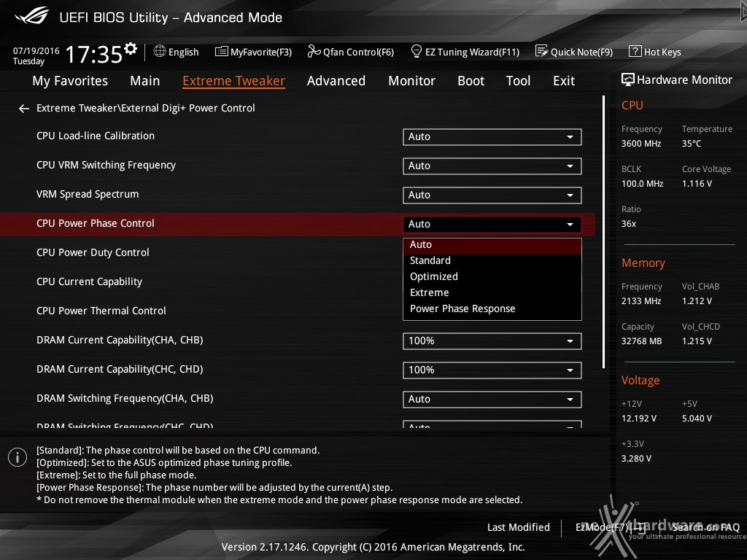747x560 pixels.
Task: Select the CPU Power Phase Control label
Action: [x=96, y=223]
